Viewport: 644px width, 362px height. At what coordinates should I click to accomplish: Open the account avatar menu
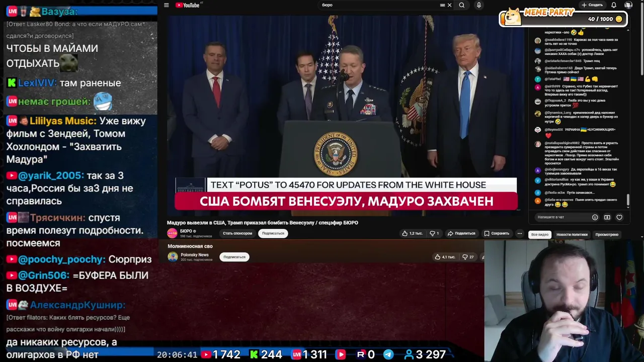click(x=628, y=5)
